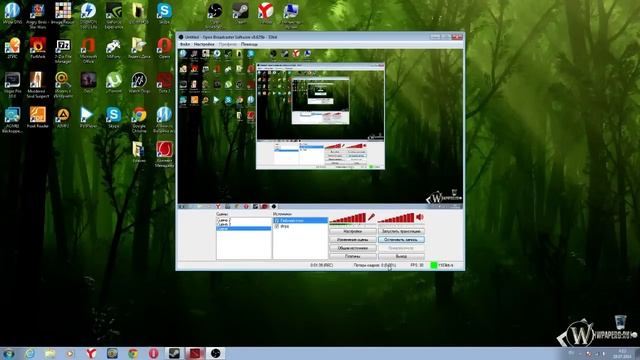
Task: Launch Vegas Pro desktop shortcut
Action: (x=12, y=85)
